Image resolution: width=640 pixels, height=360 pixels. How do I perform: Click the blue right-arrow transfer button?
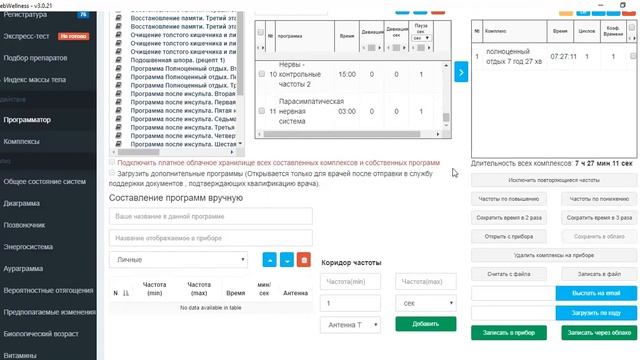pyautogui.click(x=461, y=72)
